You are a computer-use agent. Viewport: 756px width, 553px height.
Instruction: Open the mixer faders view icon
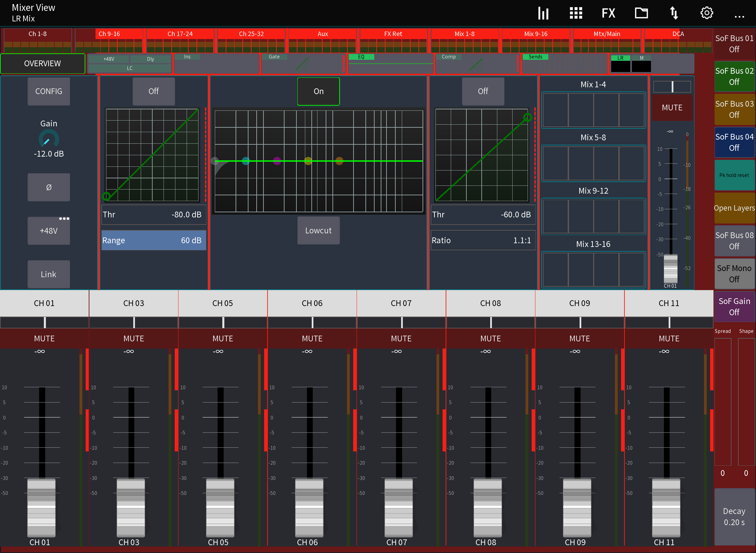543,13
